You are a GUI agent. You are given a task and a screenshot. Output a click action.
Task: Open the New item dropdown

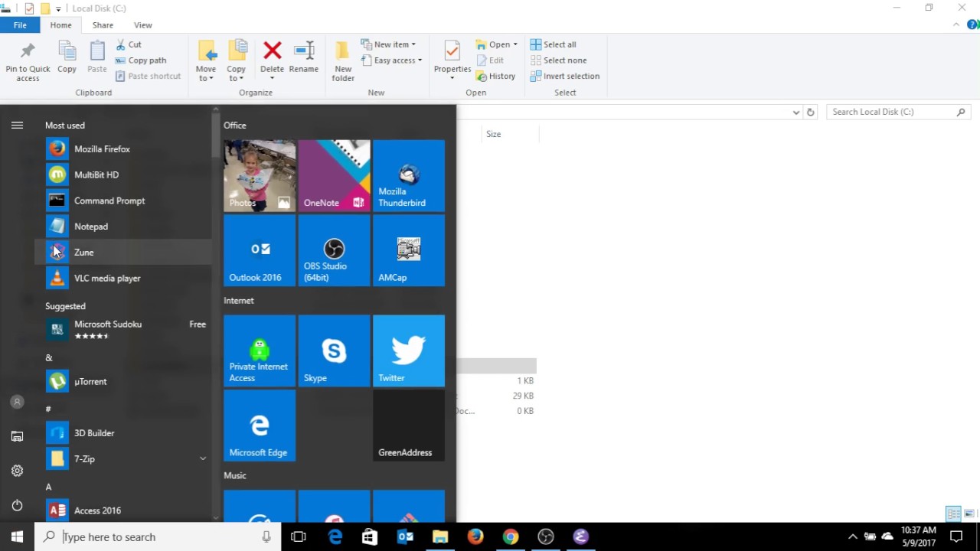388,44
